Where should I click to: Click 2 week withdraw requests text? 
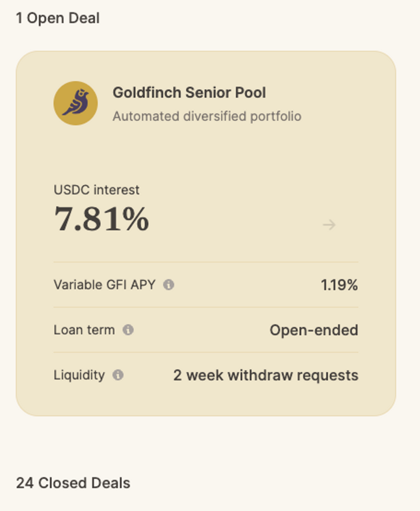pyautogui.click(x=266, y=375)
